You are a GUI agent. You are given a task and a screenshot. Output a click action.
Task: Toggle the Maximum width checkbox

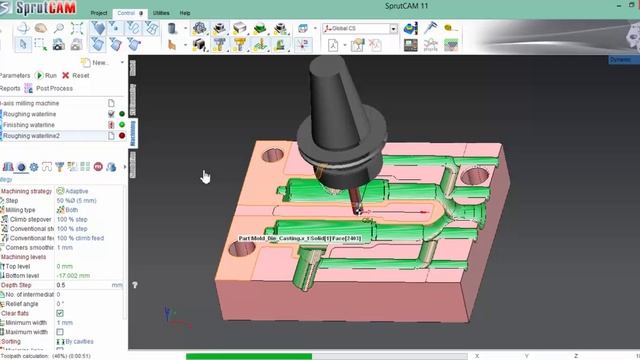60,332
